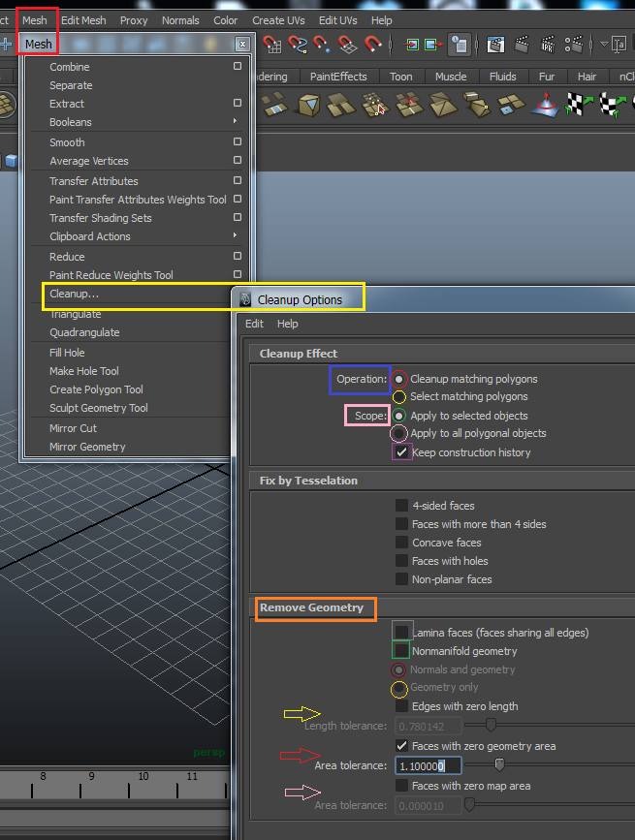This screenshot has width=635, height=840.
Task: Click the Output connections icon with green box
Action: tap(433, 45)
